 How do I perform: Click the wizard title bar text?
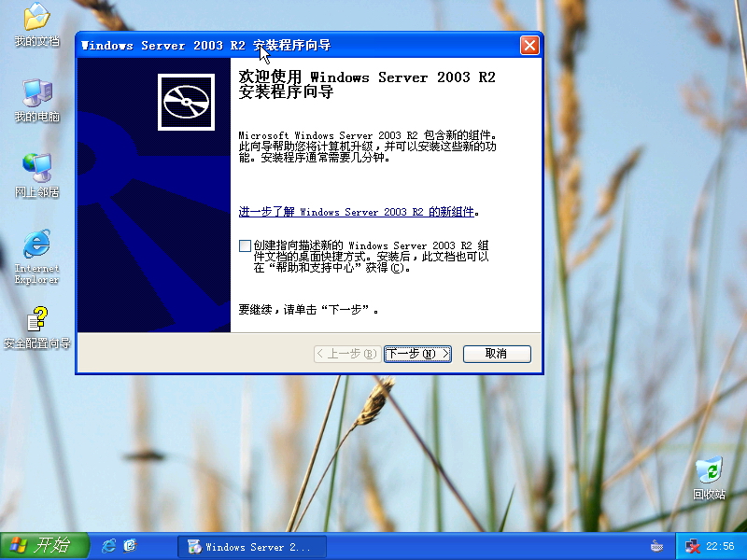(205, 46)
